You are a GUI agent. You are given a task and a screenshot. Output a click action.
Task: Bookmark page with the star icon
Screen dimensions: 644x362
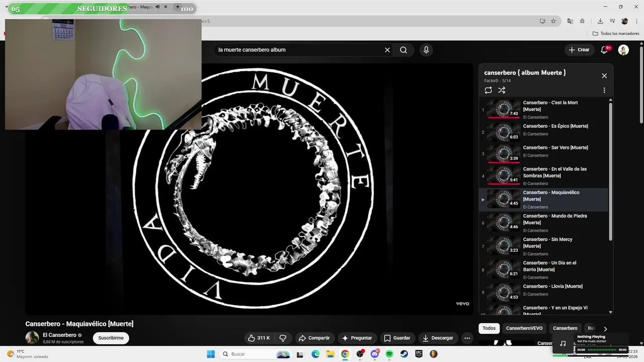tap(553, 21)
